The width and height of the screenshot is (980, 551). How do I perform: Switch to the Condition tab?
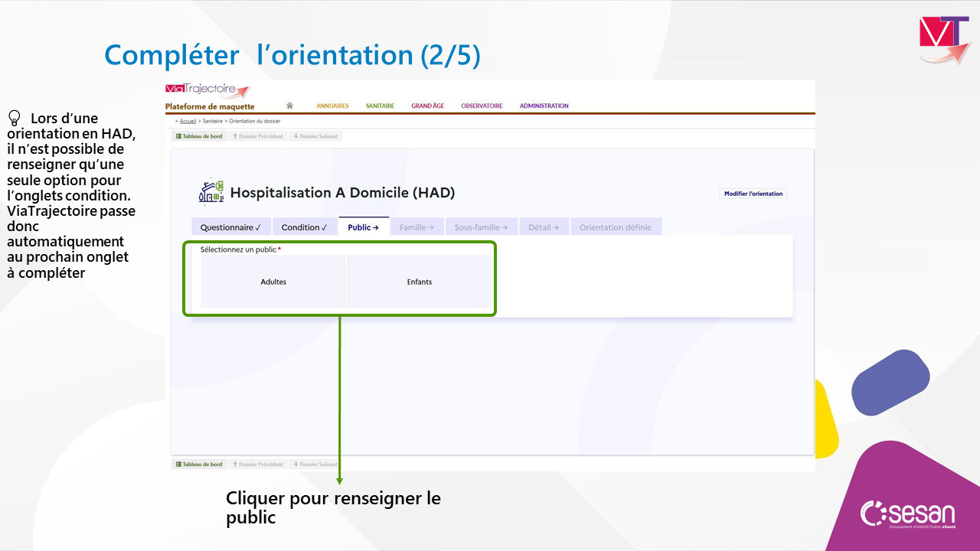[304, 227]
